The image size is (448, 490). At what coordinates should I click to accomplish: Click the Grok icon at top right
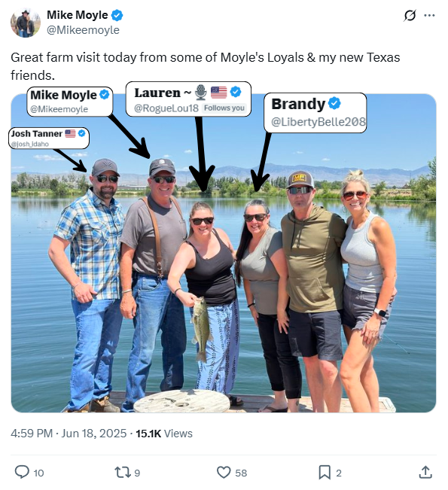[410, 15]
